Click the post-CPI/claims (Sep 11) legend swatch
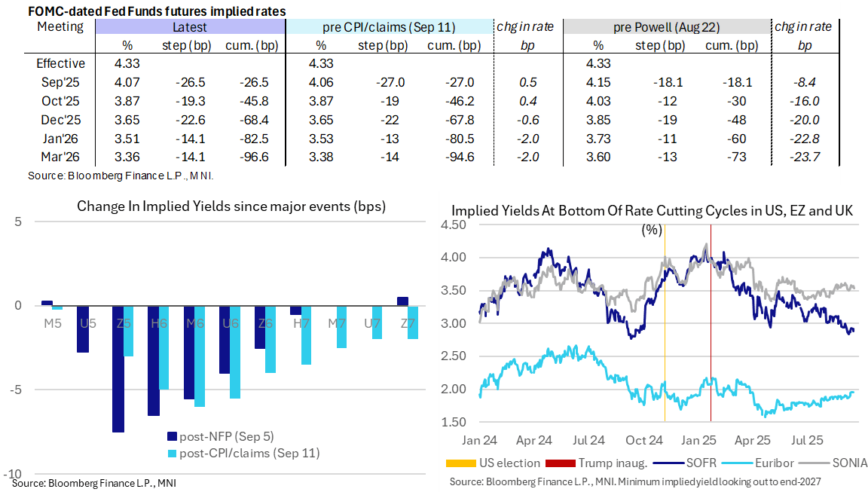 click(171, 453)
